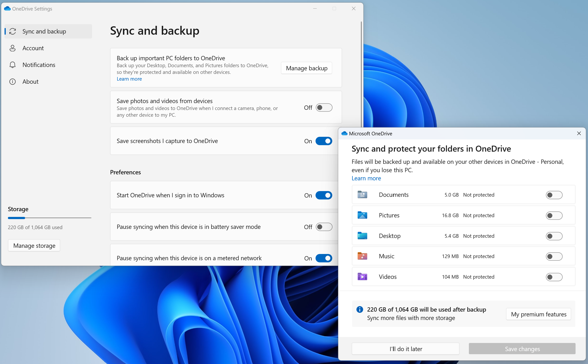Click the Documents '5.0 GB' size value

(x=451, y=195)
